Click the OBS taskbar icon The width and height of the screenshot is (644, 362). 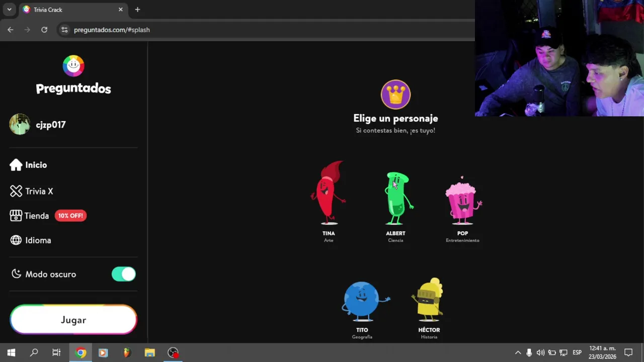173,352
